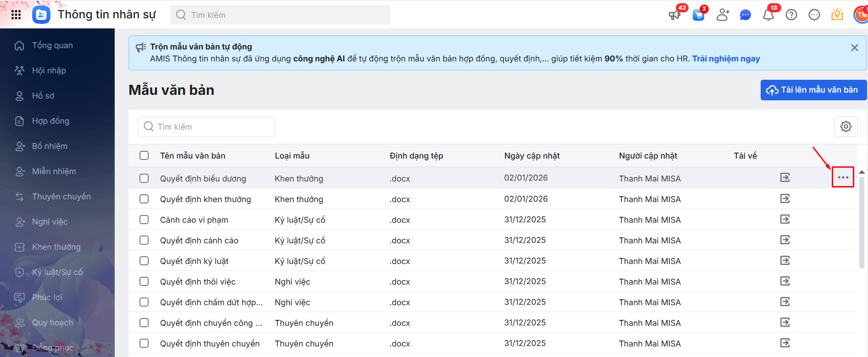This screenshot has height=357, width=868.
Task: Click the Tên mẫu văn bản column header
Action: pyautogui.click(x=193, y=156)
